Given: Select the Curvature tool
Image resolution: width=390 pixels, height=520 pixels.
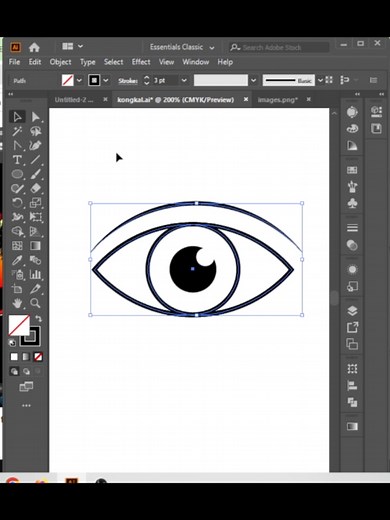Looking at the screenshot, I should [35, 145].
